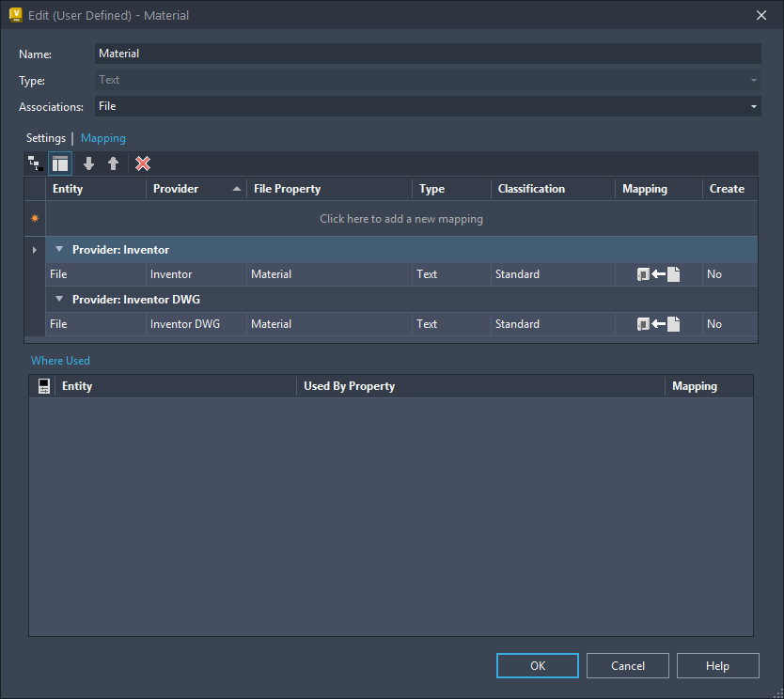Click the Type column header in mapping grid
Viewport: 784px width, 699px height.
coord(451,189)
